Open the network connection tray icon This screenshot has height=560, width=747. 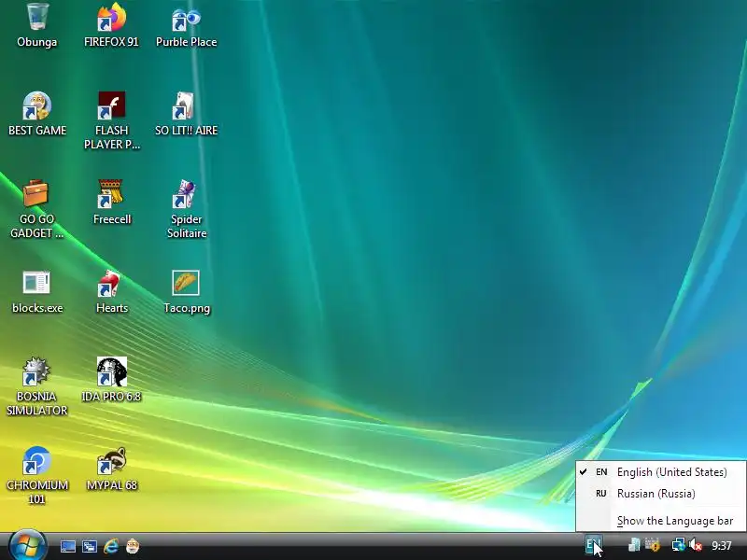click(678, 545)
